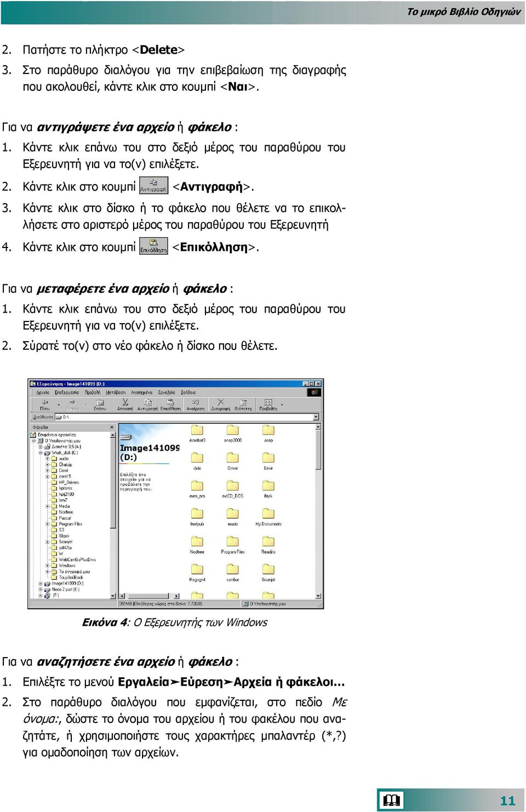Open the Αγαπημένα menu
The width and height of the screenshot is (526, 812).
[142, 393]
